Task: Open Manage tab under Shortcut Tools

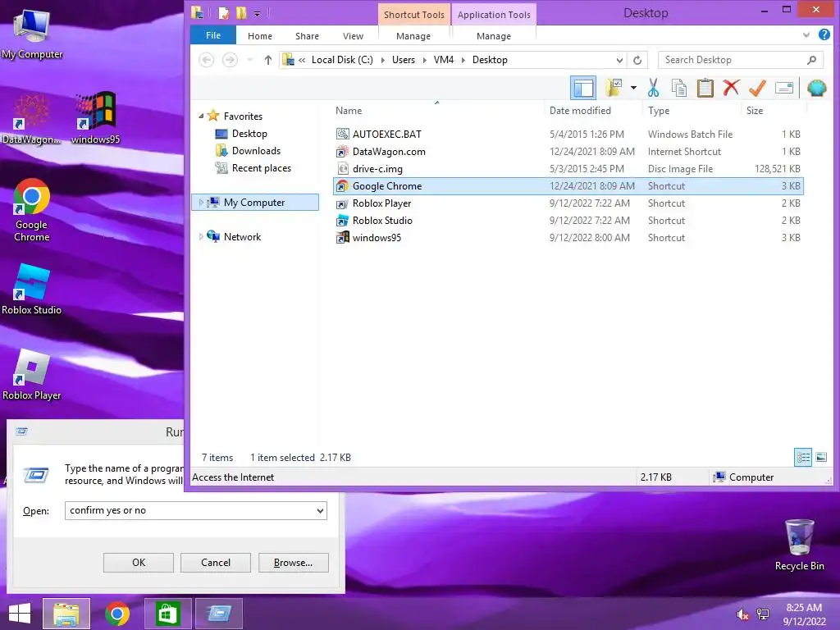Action: click(x=413, y=36)
